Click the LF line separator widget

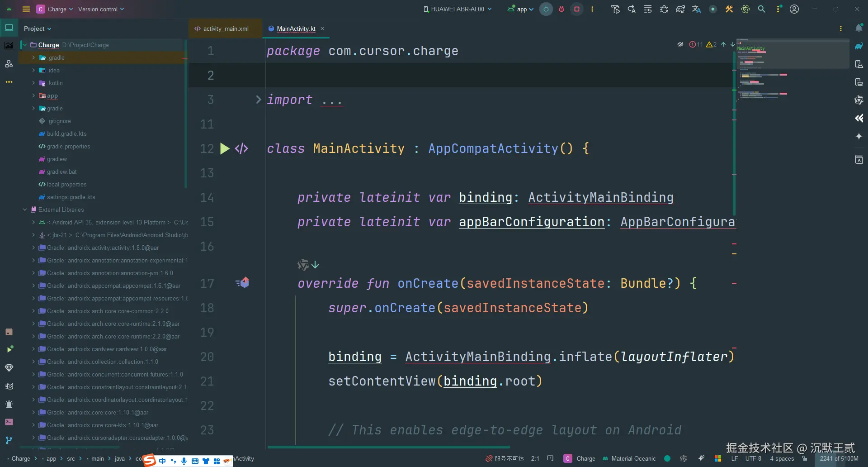coord(735,458)
